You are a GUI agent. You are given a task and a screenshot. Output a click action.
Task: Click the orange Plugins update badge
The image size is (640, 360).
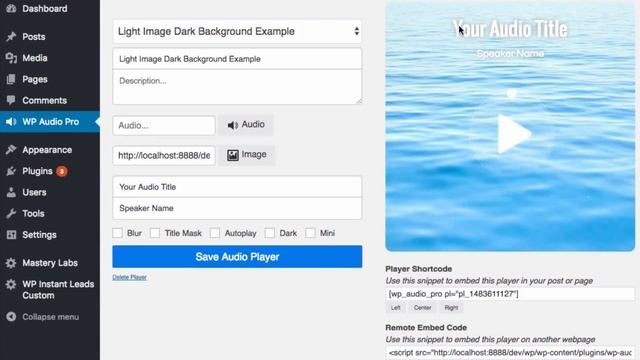point(62,171)
